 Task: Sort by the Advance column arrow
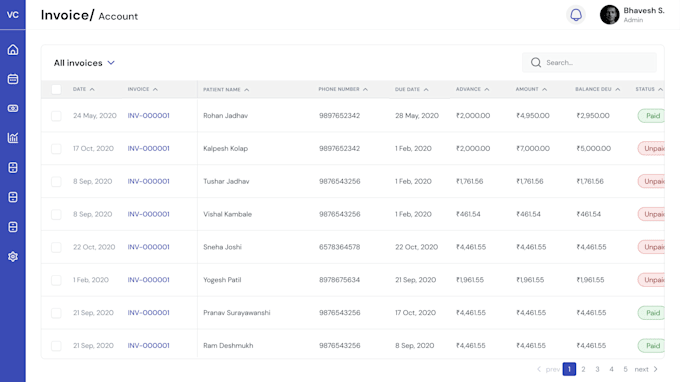[487, 89]
